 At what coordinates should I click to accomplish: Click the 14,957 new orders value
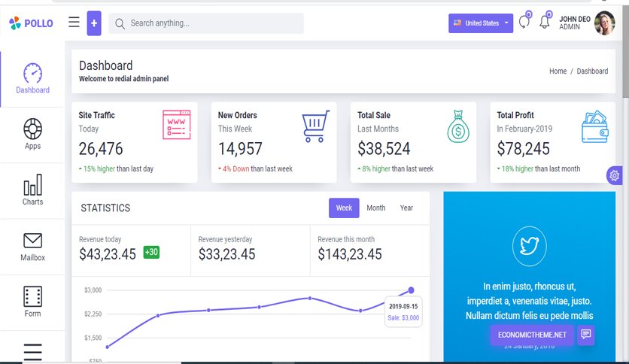[240, 149]
